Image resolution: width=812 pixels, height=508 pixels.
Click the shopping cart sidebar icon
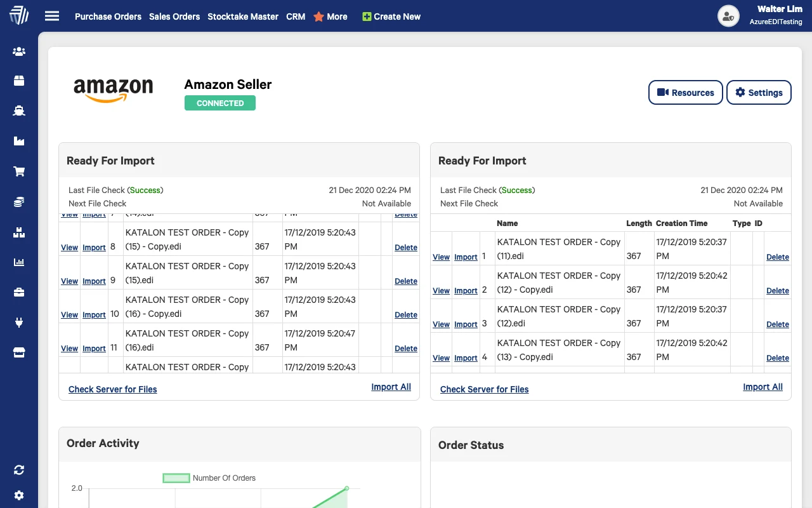pos(18,171)
